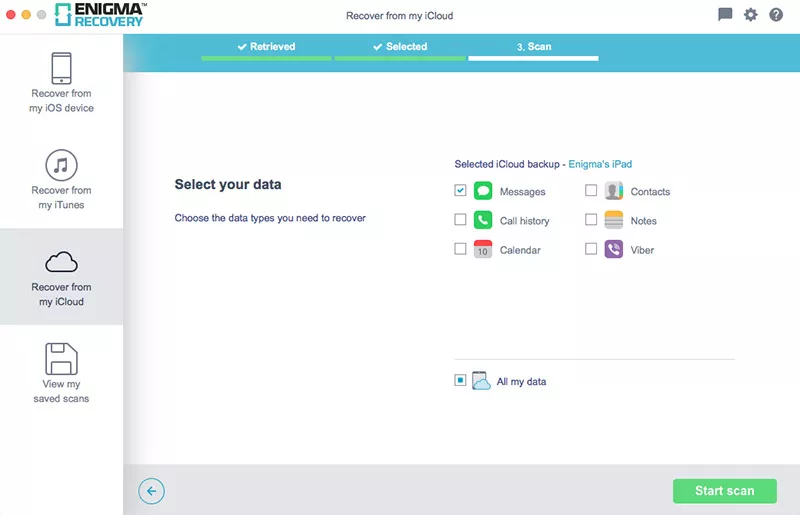The image size is (800, 515).
Task: Enable the Call history checkbox
Action: [x=460, y=220]
